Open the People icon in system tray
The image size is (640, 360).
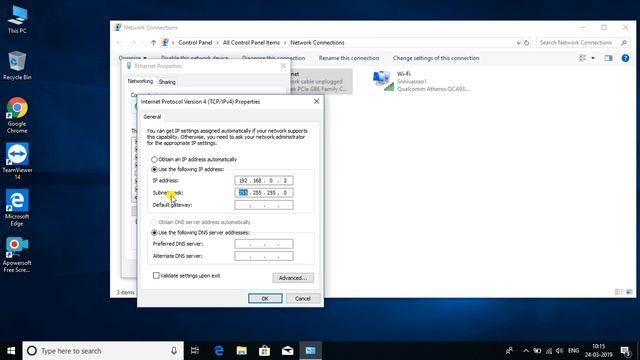[x=509, y=351]
